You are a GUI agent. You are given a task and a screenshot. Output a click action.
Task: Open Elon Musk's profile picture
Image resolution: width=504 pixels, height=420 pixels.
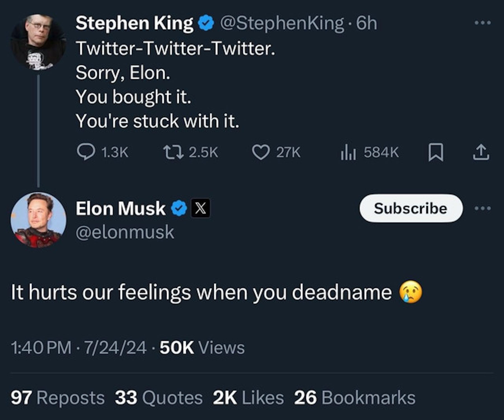(38, 220)
